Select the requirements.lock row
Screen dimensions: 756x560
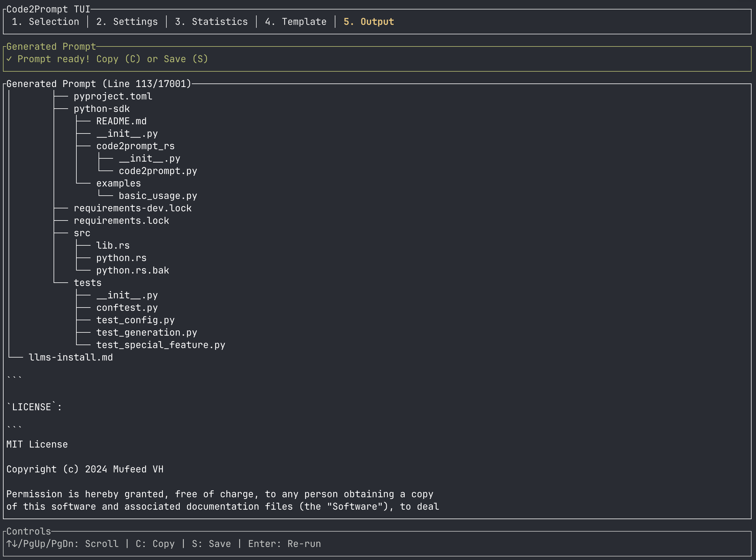tap(121, 221)
